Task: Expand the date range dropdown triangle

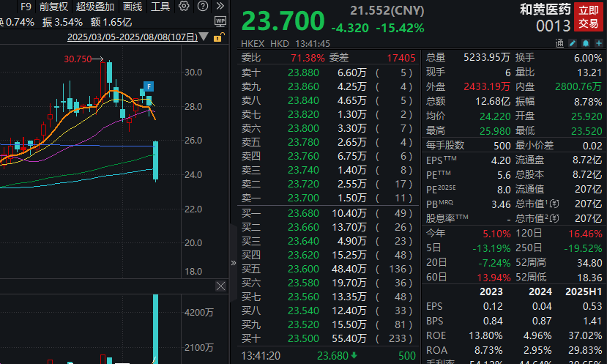Action: tap(204, 37)
